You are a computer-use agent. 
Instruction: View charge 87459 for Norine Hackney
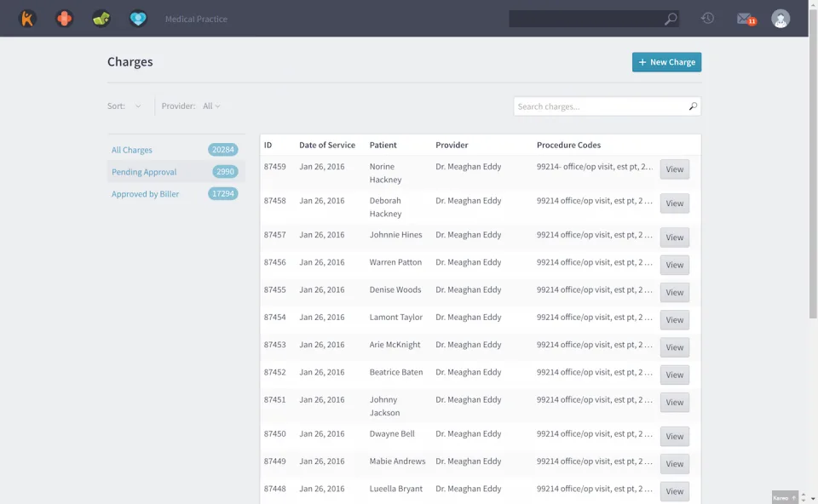(x=675, y=169)
